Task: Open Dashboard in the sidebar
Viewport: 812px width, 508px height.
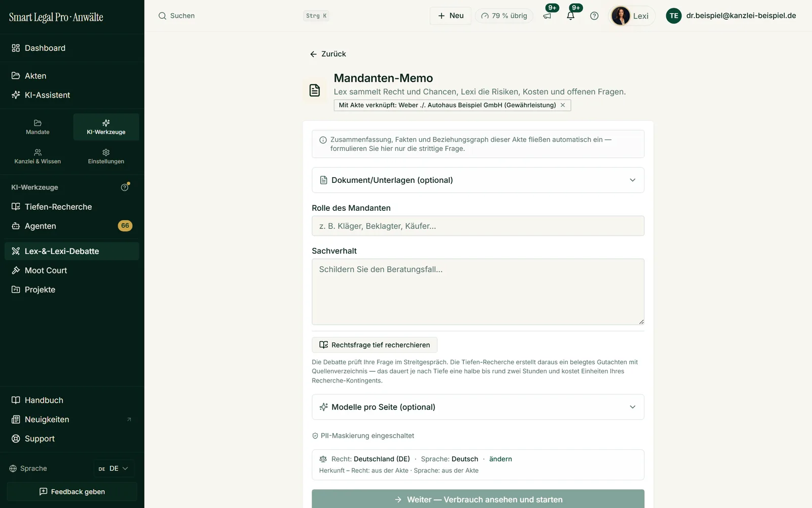Action: pos(72,48)
